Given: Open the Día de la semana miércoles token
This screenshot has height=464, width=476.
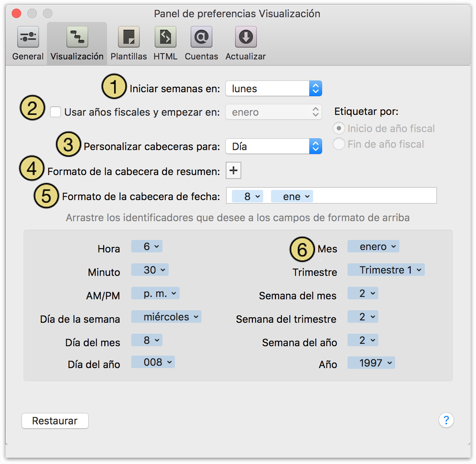Looking at the screenshot, I should [166, 316].
